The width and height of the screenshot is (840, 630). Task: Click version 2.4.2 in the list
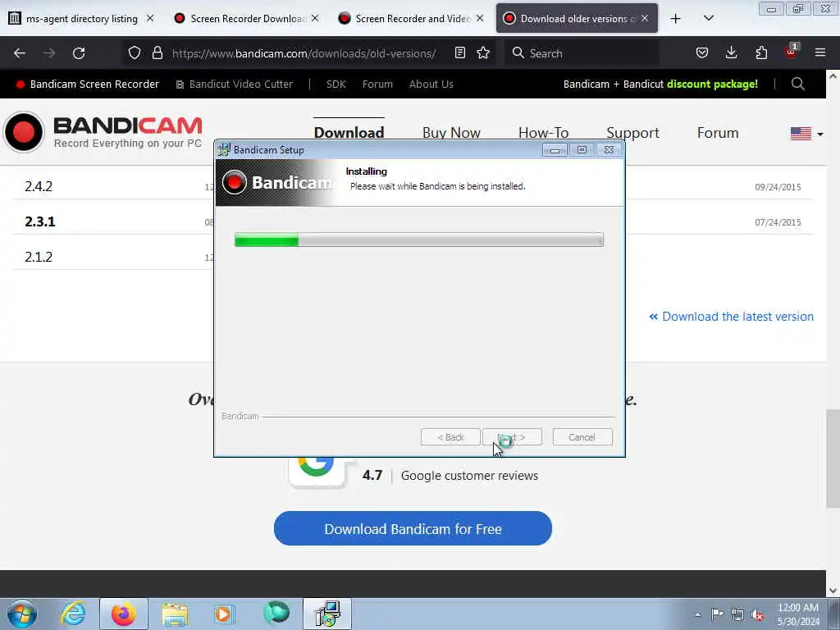[x=39, y=186]
